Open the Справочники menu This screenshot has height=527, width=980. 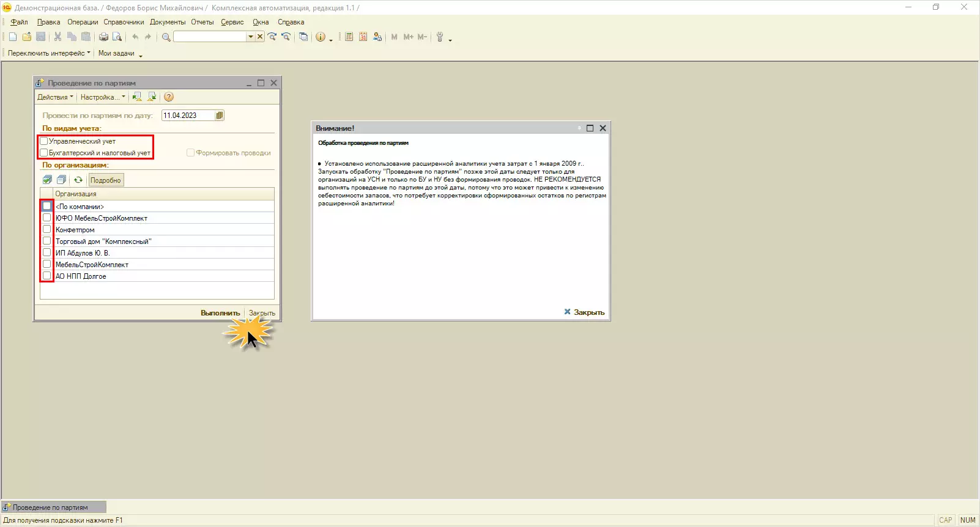pos(124,22)
